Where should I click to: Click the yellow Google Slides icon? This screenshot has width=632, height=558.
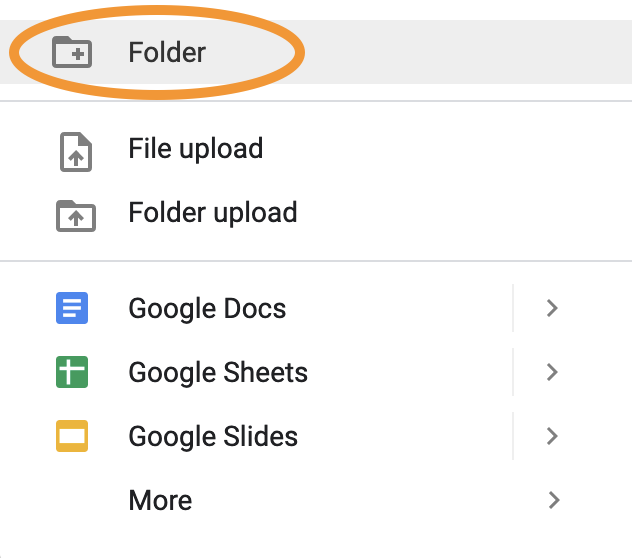72,436
